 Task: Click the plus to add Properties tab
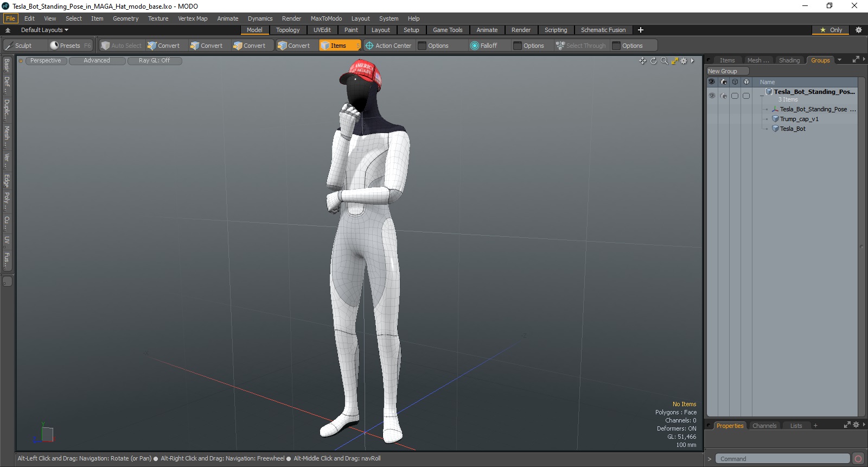point(815,426)
